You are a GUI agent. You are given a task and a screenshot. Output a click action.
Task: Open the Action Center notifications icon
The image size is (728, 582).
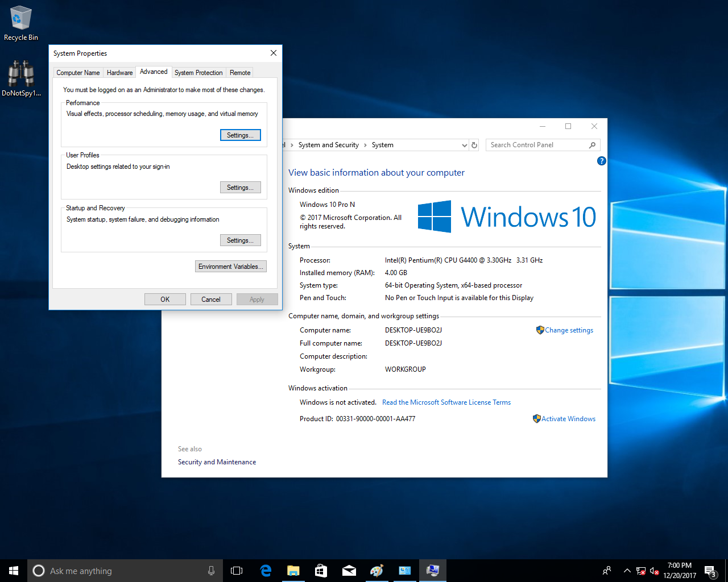(710, 571)
